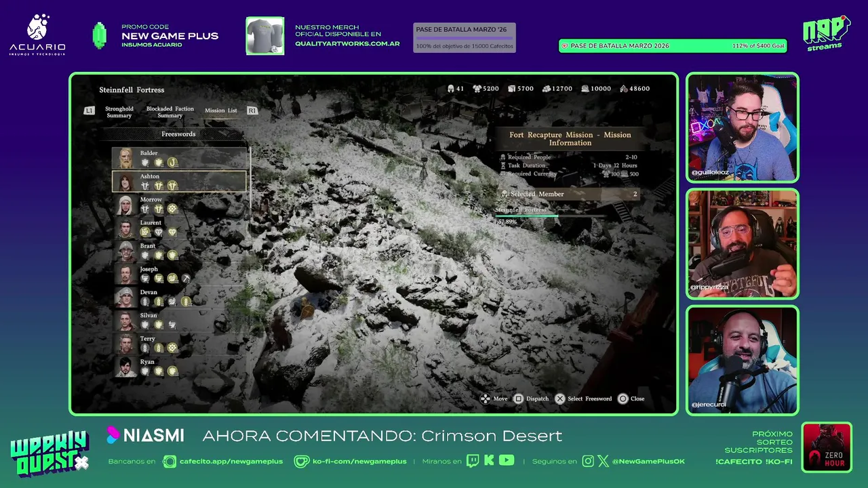
Task: Click Balder's hook skill icon
Action: [x=172, y=163]
